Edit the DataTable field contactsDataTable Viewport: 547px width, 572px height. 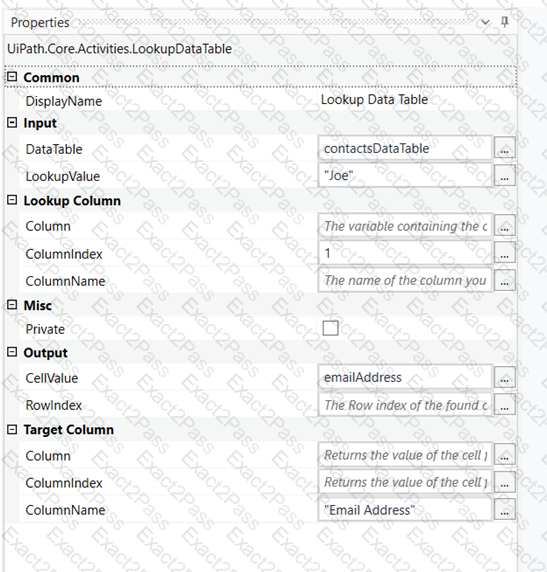(x=405, y=148)
